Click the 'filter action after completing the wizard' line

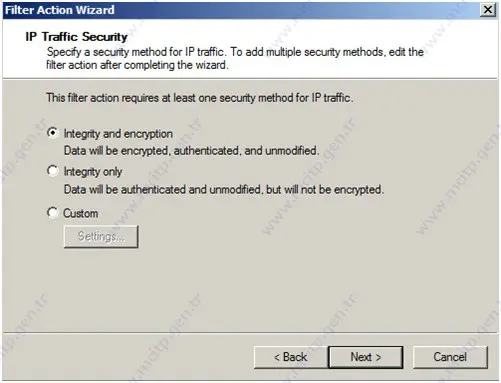(x=137, y=65)
